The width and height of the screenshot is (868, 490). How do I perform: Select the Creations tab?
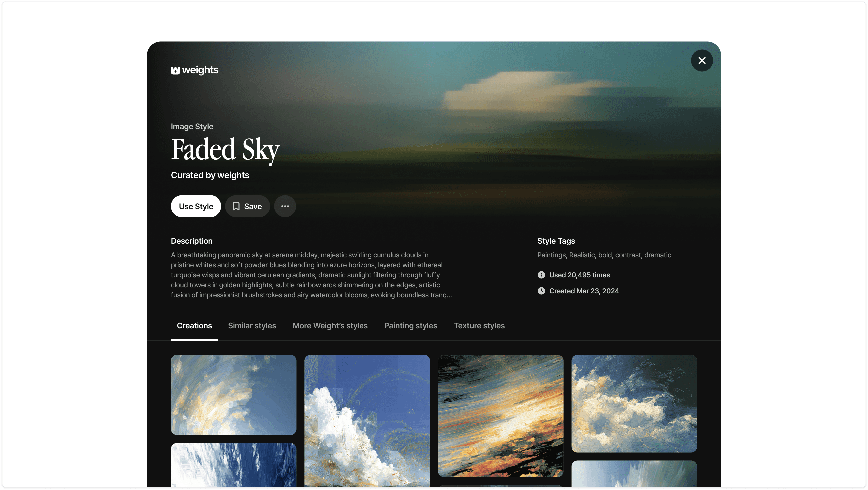pos(194,326)
